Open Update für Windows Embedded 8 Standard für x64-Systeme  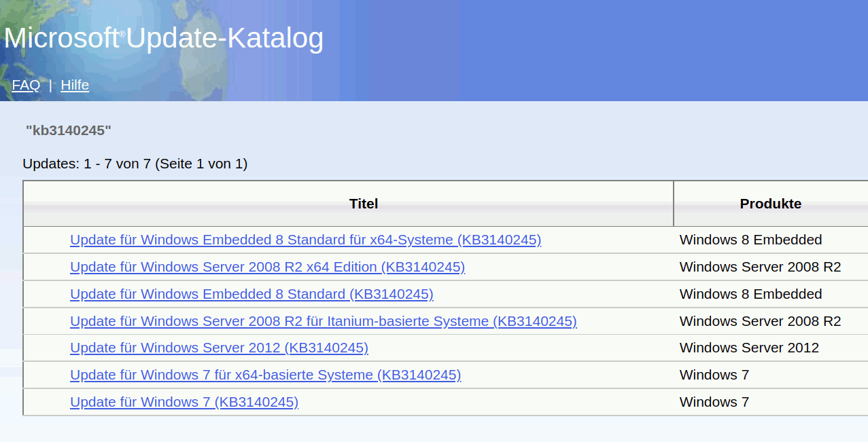coord(305,240)
